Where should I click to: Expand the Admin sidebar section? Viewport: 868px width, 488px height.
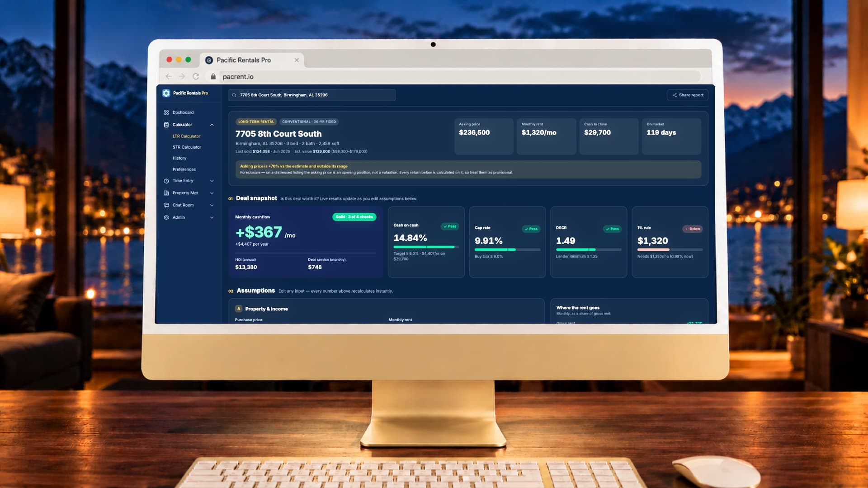[x=212, y=217]
